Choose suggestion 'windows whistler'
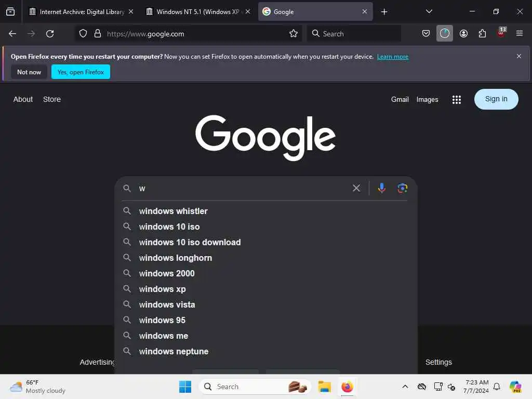Screen dimensions: 532x399 [265, 211]
